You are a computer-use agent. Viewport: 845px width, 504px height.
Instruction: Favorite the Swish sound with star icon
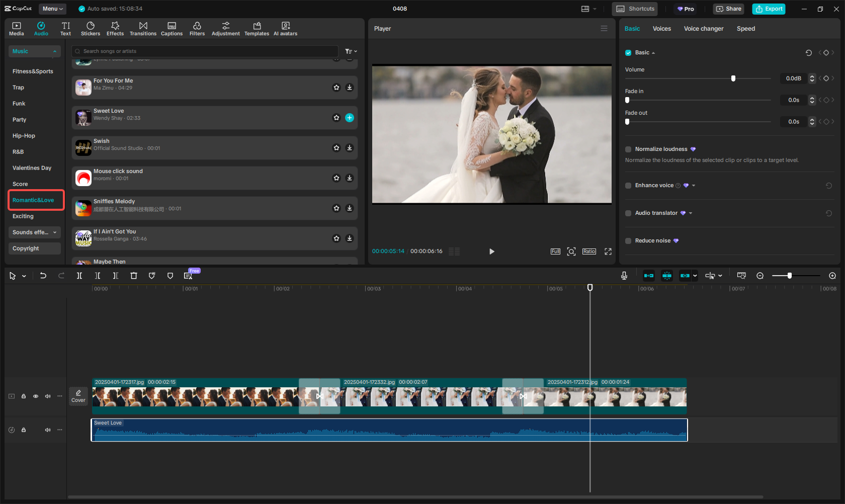[336, 148]
